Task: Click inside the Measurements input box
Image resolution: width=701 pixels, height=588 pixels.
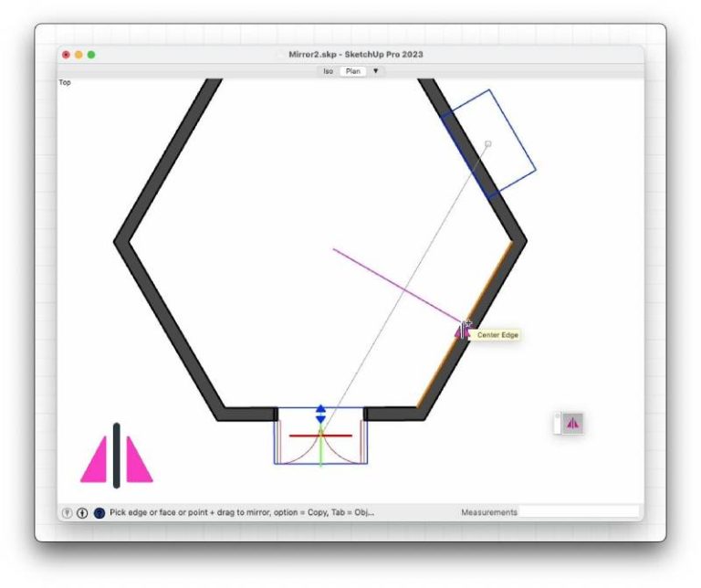Action: click(x=580, y=512)
